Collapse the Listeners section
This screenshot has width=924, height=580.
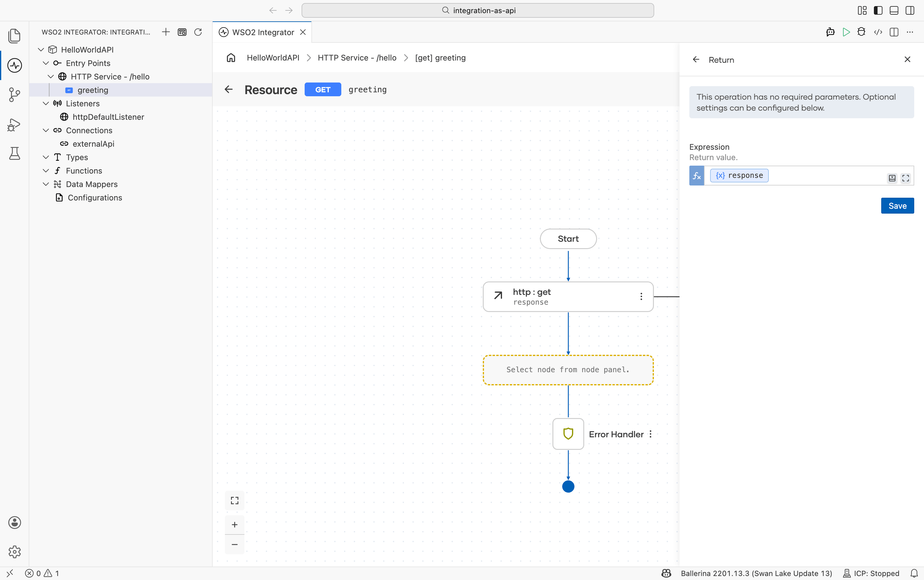click(x=46, y=103)
